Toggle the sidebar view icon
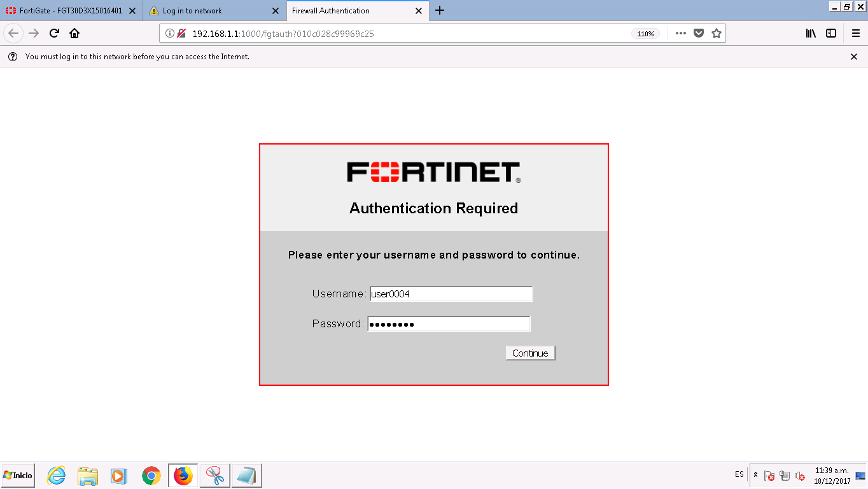The height and width of the screenshot is (489, 868). click(x=831, y=33)
